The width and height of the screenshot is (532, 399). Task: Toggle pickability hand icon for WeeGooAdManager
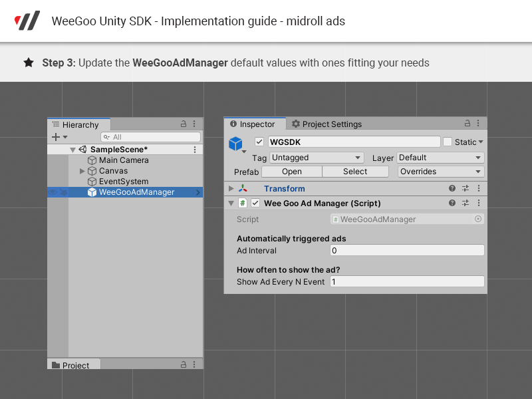63,192
